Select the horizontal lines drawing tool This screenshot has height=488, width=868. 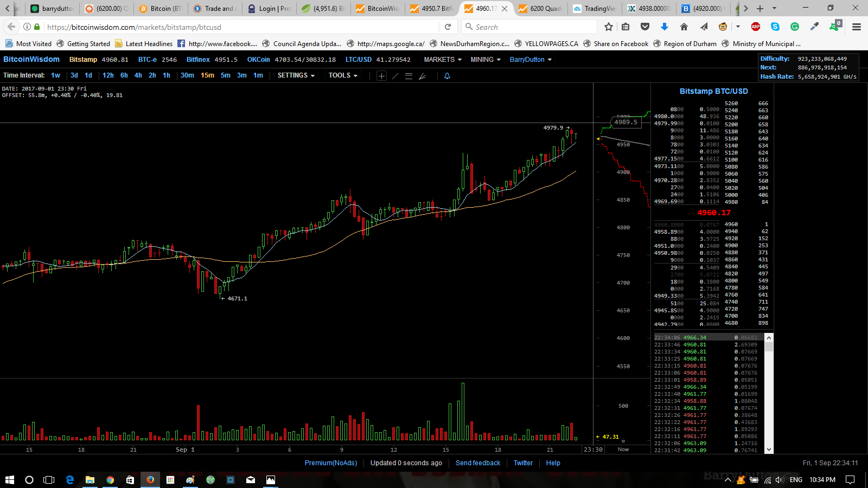[x=409, y=76]
